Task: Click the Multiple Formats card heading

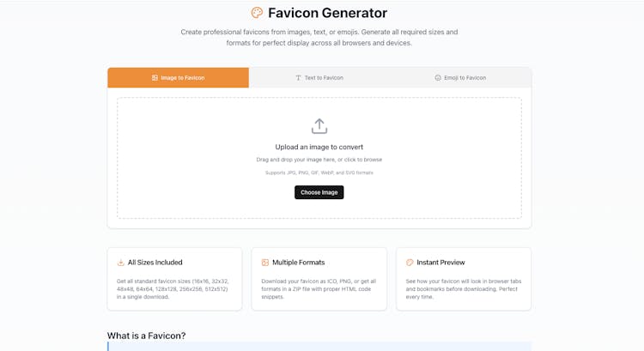Action: pos(299,263)
